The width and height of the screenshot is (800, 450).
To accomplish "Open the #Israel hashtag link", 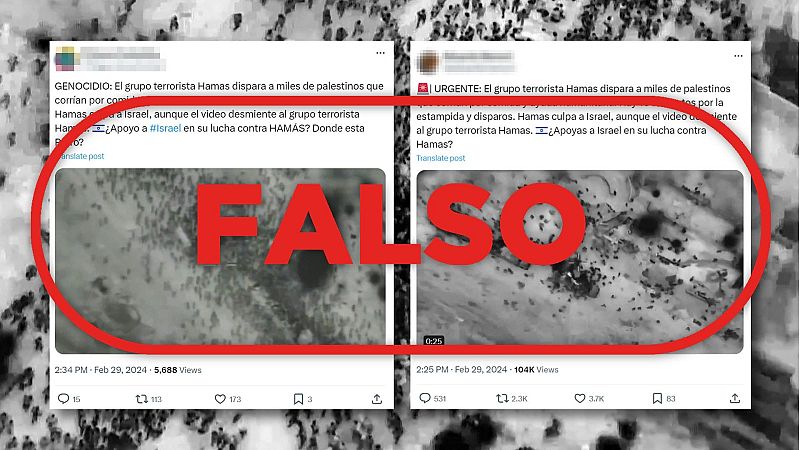I will 165,128.
